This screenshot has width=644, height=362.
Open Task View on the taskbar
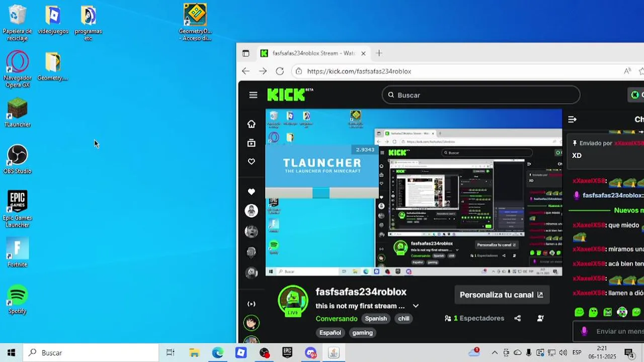(170, 353)
